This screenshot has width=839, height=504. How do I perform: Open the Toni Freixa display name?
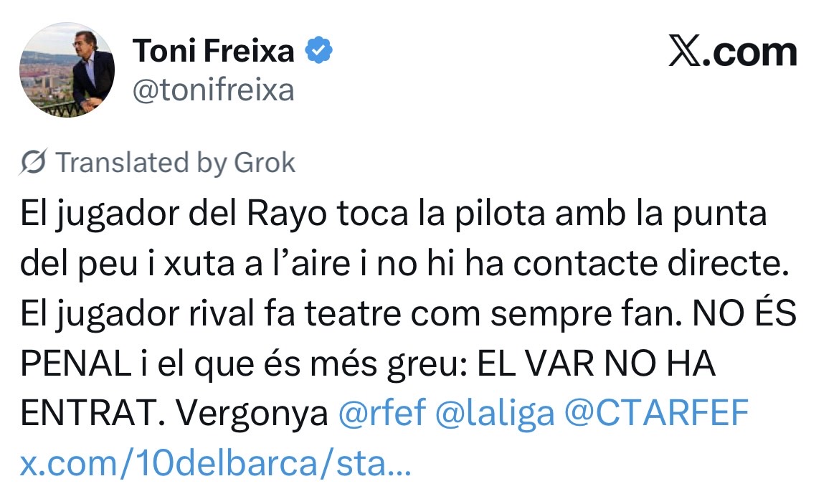[214, 52]
